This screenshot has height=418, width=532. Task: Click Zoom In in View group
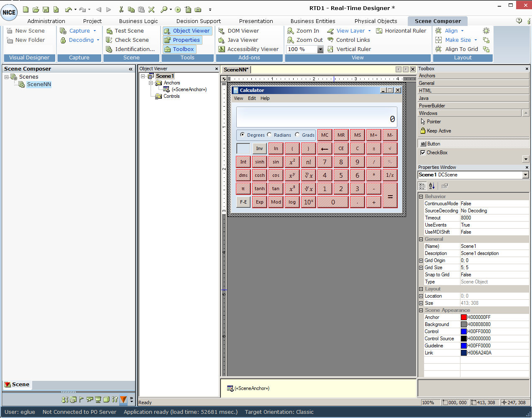pyautogui.click(x=303, y=31)
